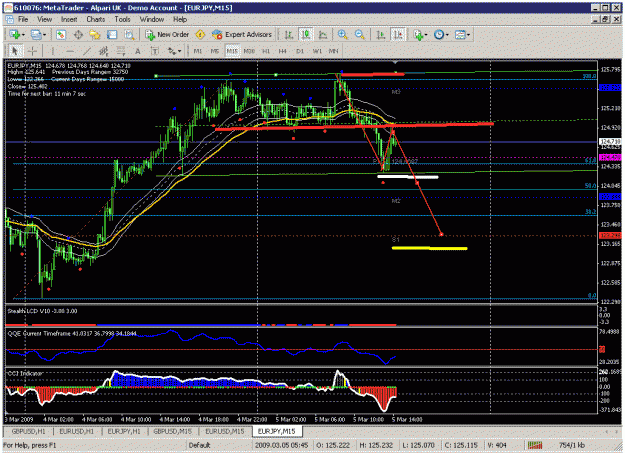Viewport: 625px width, 453px height.
Task: Toggle chart shift from right border
Action: [x=398, y=35]
